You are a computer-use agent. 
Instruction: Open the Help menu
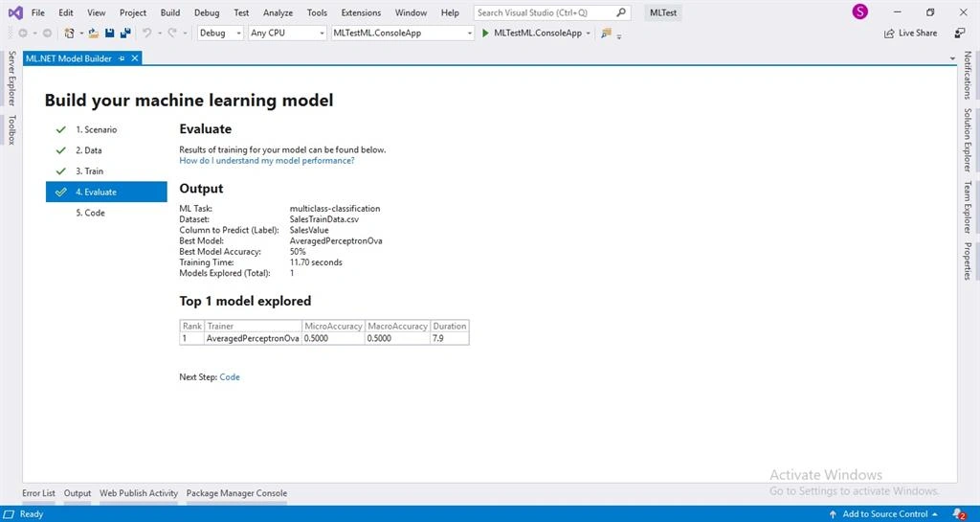pyautogui.click(x=450, y=12)
